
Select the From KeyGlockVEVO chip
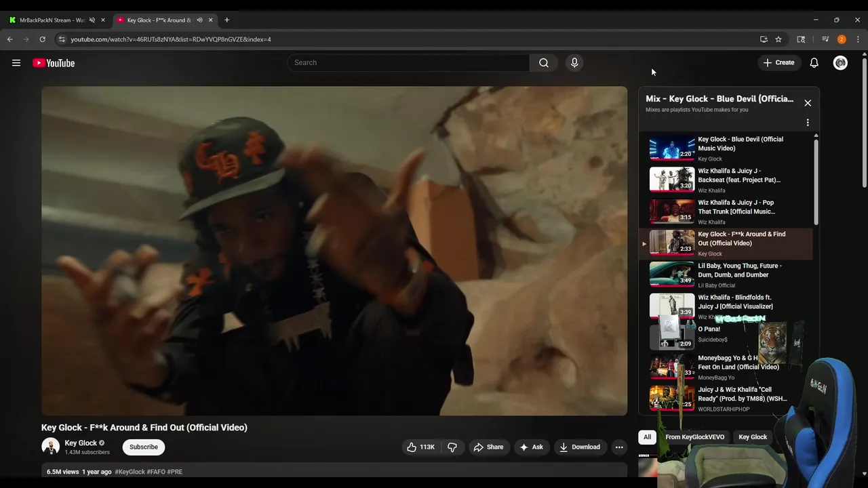pos(694,437)
